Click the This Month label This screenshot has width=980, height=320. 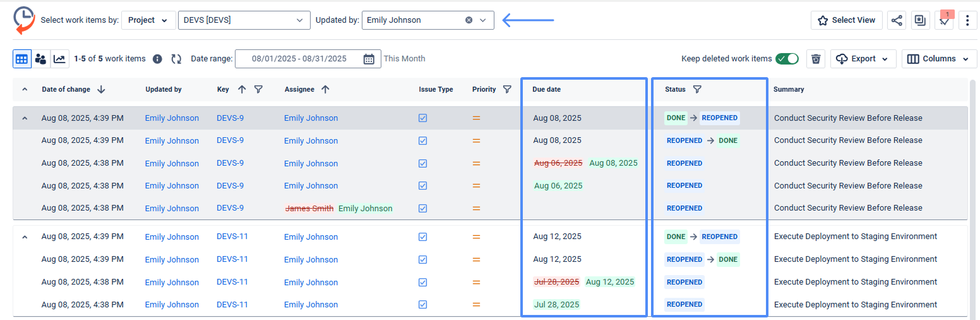coord(405,59)
